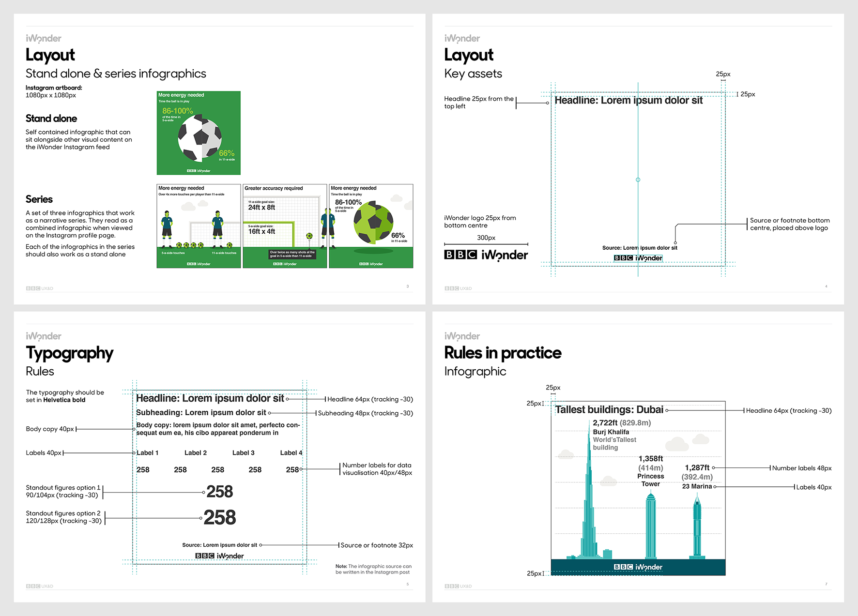Click iWonder logo above Stand alone & series heading

pos(44,38)
